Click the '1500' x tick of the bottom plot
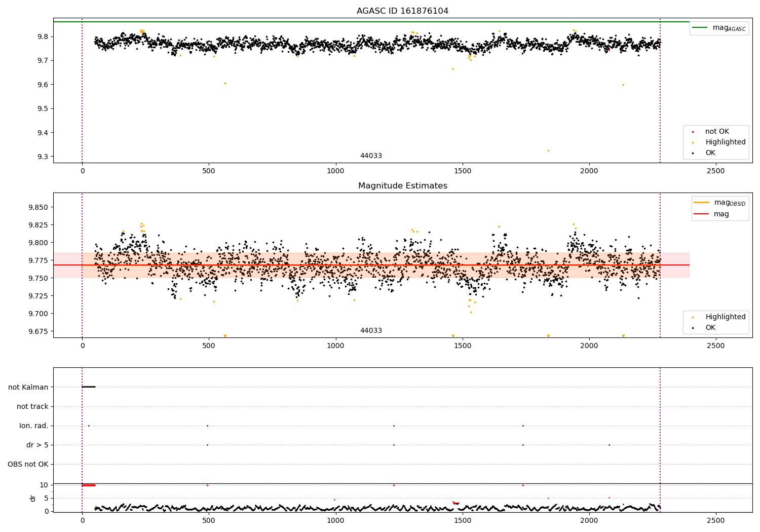The height and width of the screenshot is (532, 760). click(x=462, y=520)
